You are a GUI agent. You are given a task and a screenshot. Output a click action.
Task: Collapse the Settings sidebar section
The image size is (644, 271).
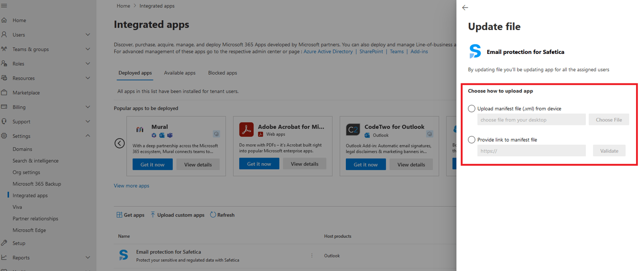(x=87, y=136)
